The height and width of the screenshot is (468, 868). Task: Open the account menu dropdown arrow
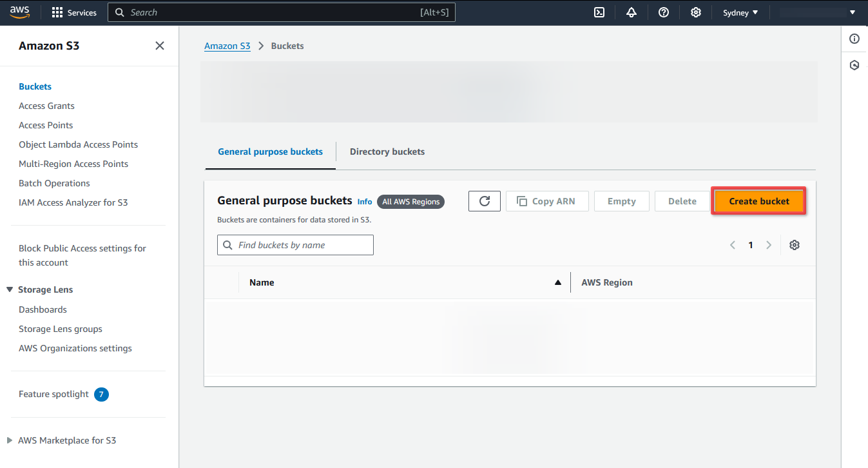tap(853, 12)
